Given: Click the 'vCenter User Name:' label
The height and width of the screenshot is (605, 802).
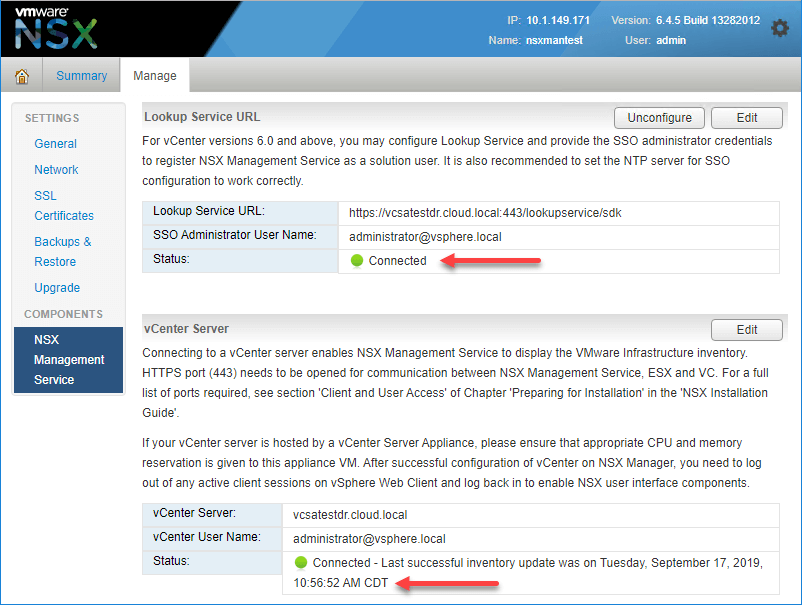Looking at the screenshot, I should pos(207,536).
